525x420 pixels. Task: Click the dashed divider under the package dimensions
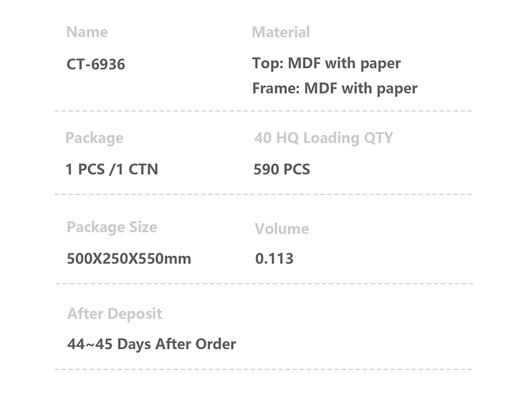pyautogui.click(x=262, y=284)
